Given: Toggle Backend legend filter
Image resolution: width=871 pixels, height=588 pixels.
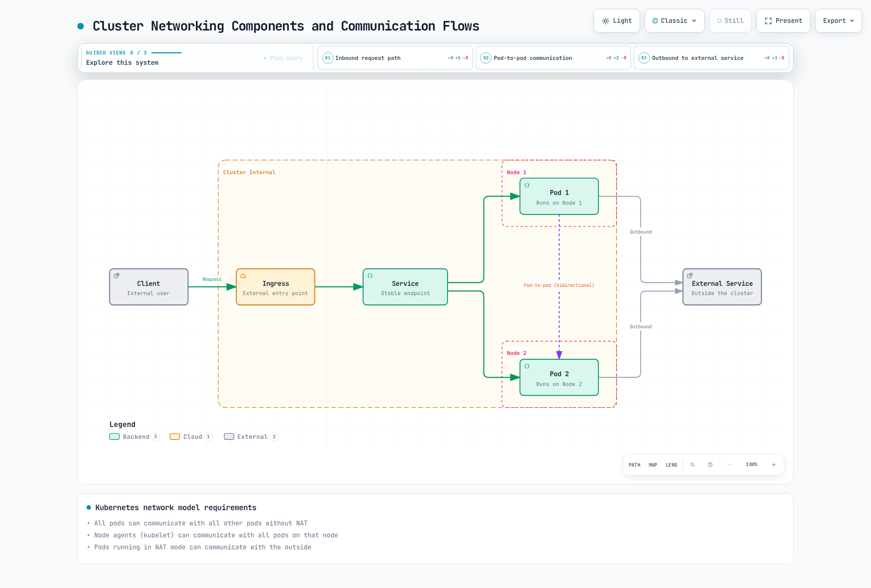Looking at the screenshot, I should (134, 437).
